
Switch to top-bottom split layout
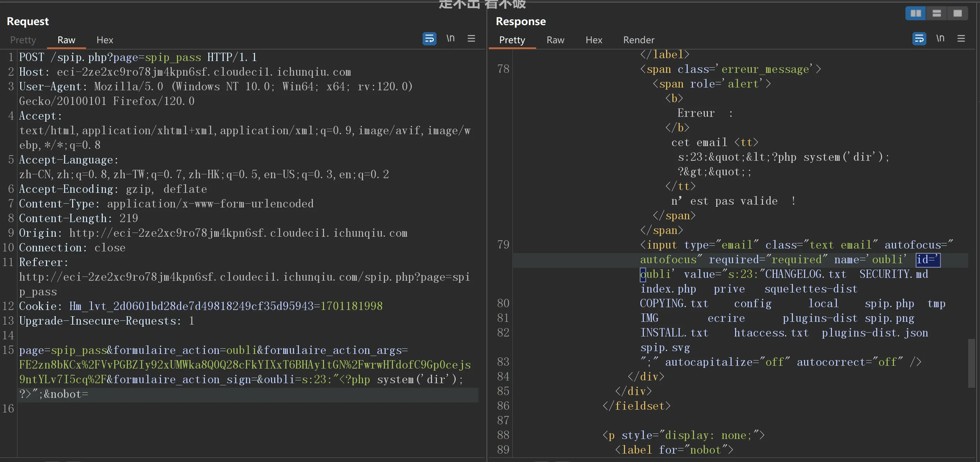tap(936, 14)
